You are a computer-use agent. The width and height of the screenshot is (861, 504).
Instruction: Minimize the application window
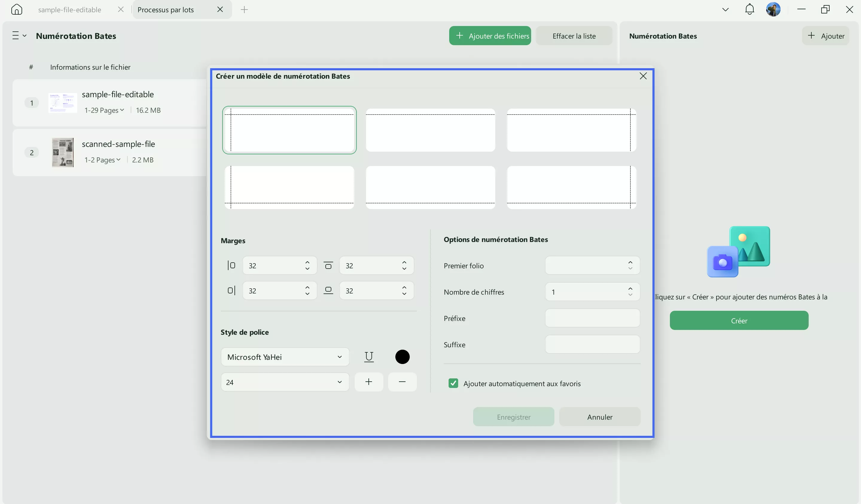801,9
